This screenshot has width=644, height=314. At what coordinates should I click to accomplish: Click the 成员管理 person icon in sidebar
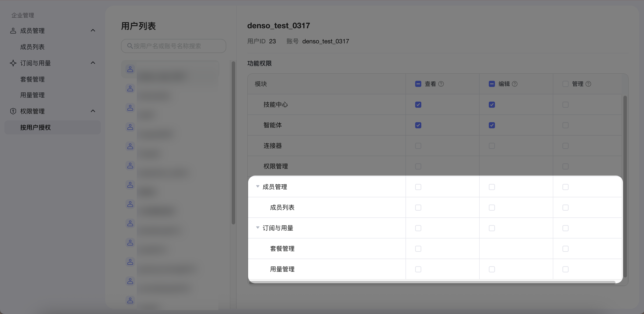point(13,31)
